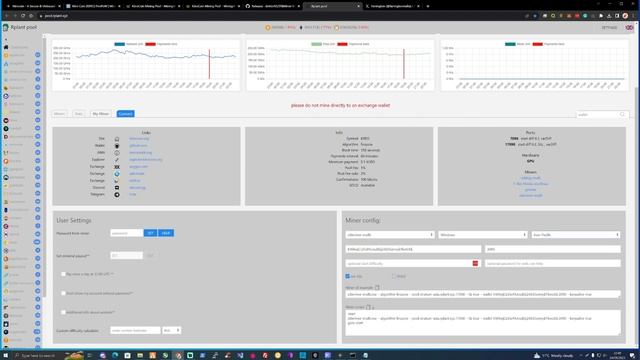Click the taskbar search box

tap(39, 356)
